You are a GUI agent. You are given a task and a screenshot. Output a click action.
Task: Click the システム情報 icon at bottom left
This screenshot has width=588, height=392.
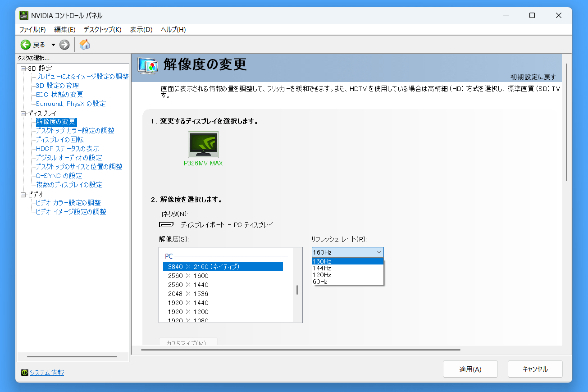tap(24, 373)
